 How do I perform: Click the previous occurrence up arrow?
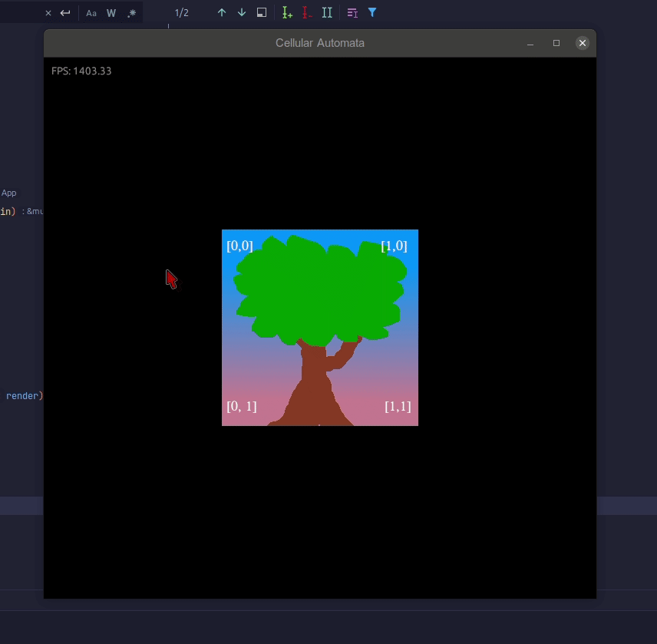222,12
